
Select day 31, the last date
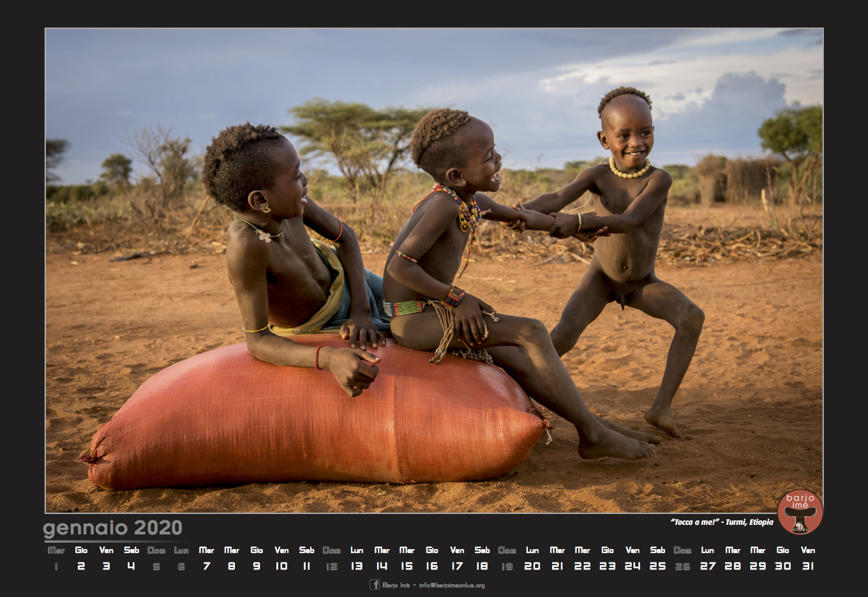click(x=808, y=566)
